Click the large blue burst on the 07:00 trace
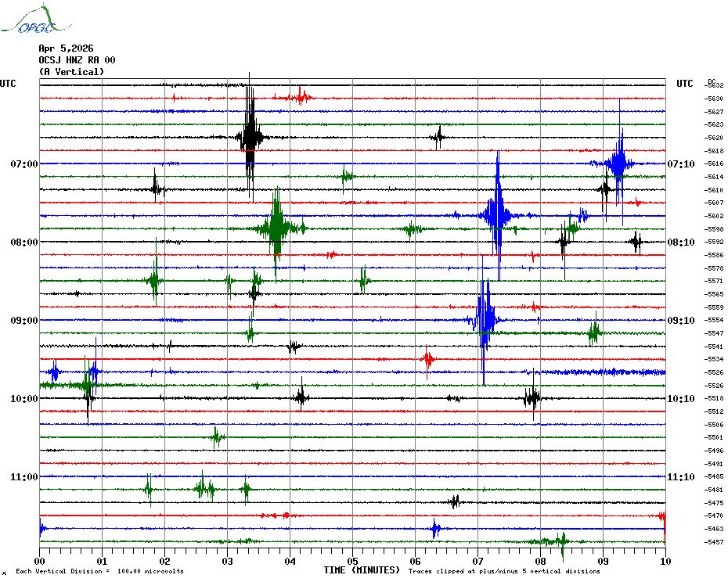This screenshot has width=728, height=582. click(x=618, y=163)
